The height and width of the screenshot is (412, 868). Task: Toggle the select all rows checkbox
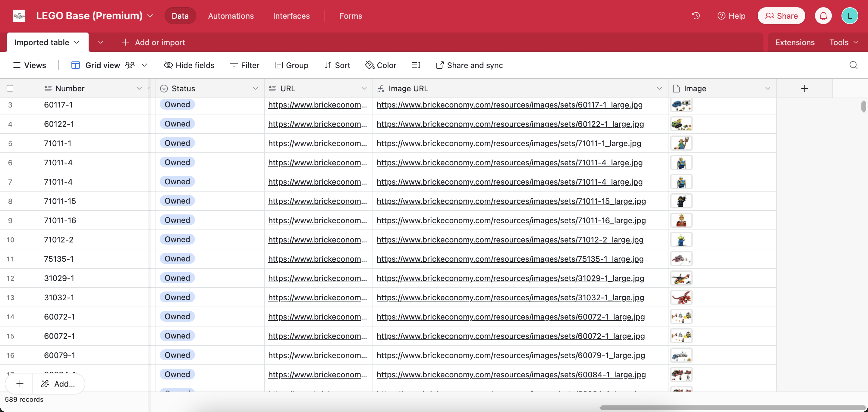pos(10,89)
